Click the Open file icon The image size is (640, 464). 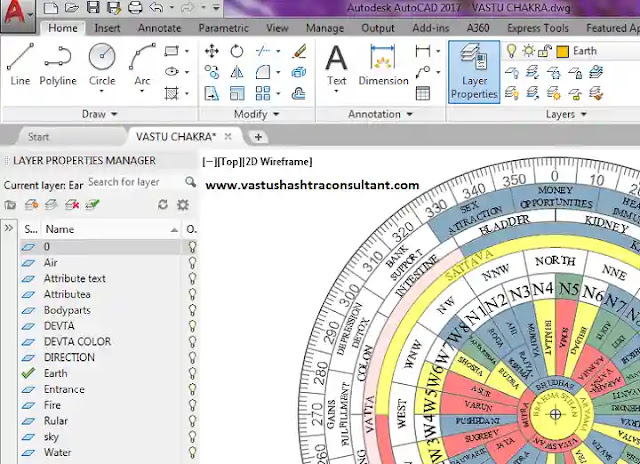[72, 7]
